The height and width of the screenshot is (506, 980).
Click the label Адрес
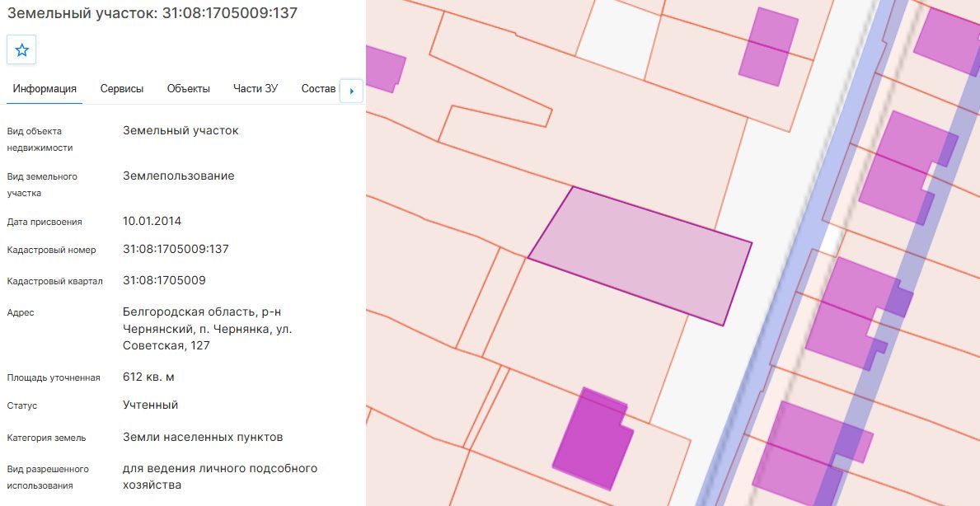point(21,312)
